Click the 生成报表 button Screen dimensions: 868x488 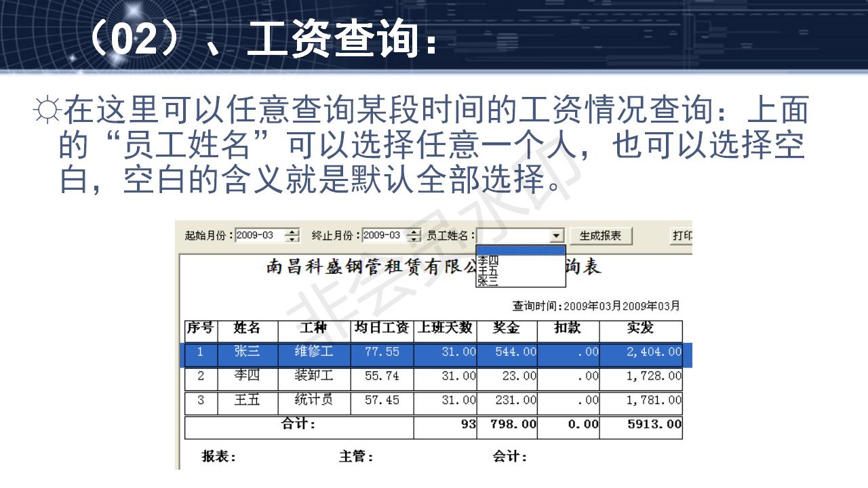click(601, 236)
